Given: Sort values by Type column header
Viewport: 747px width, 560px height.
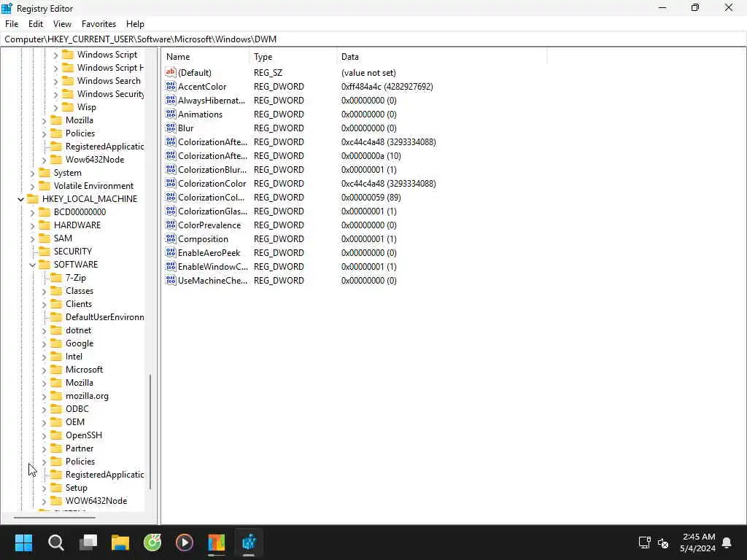Looking at the screenshot, I should pos(293,57).
